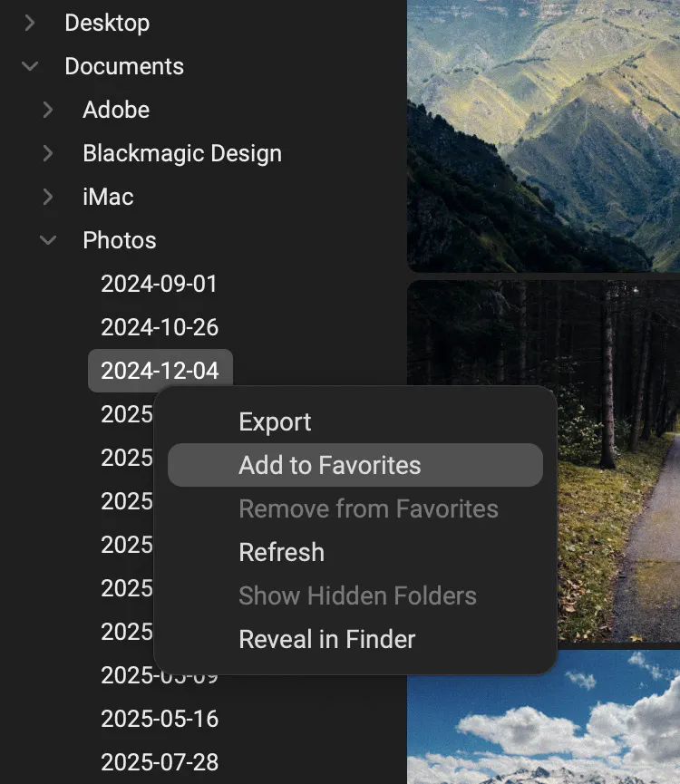
Task: Open the mountain valley photo thumbnail
Action: coord(543,134)
